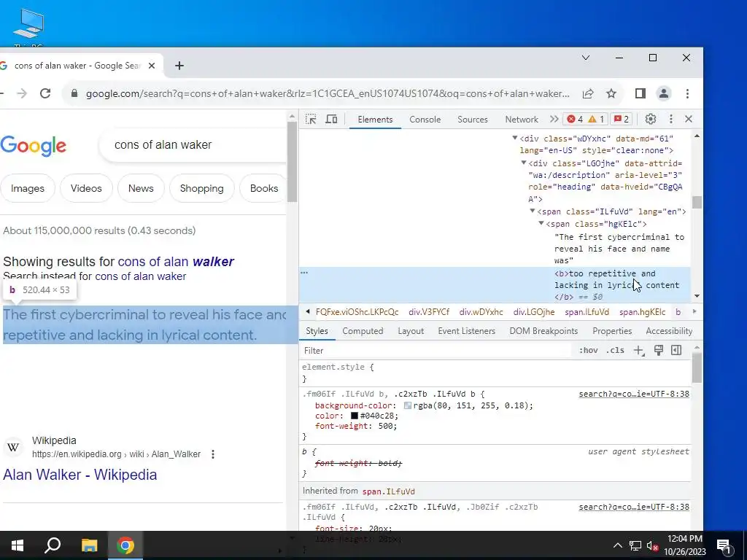
Task: Switch to the Network tab
Action: click(522, 120)
